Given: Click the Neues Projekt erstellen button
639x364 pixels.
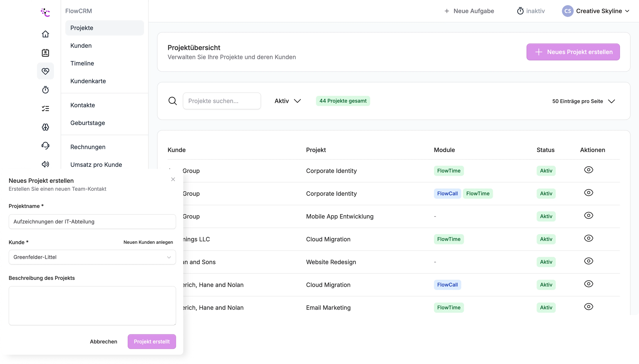Looking at the screenshot, I should pos(573,52).
